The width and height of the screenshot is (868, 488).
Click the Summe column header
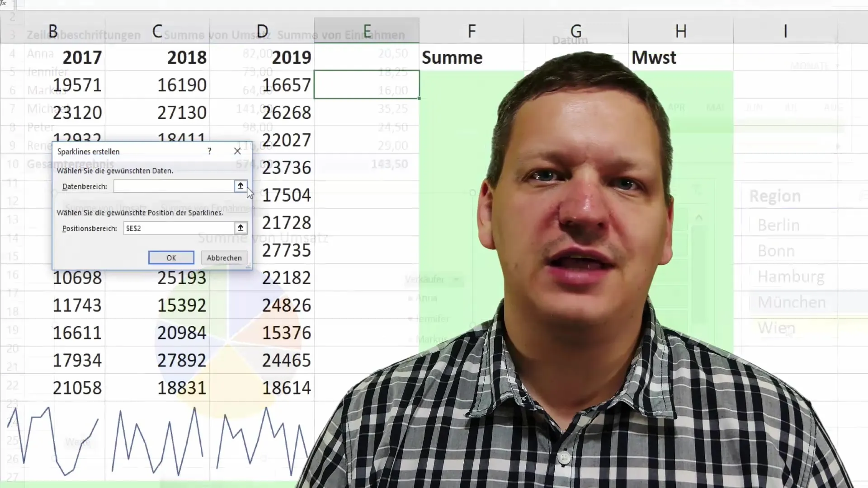coord(451,56)
